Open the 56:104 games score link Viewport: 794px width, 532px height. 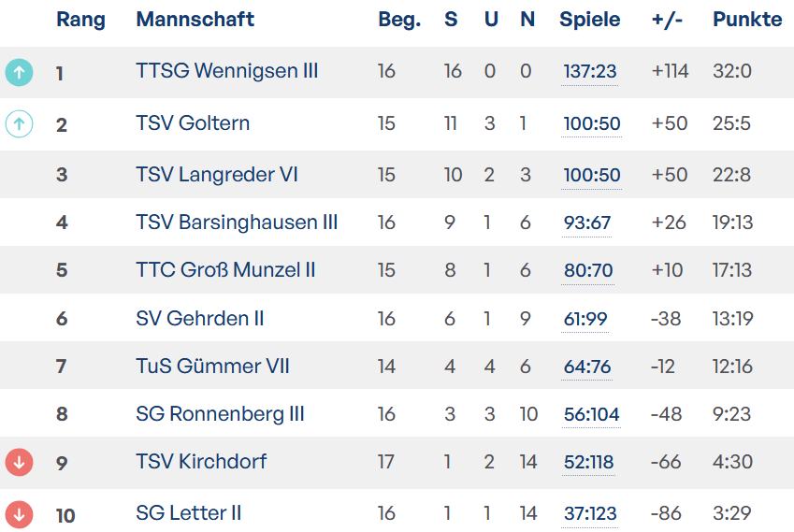pos(592,414)
